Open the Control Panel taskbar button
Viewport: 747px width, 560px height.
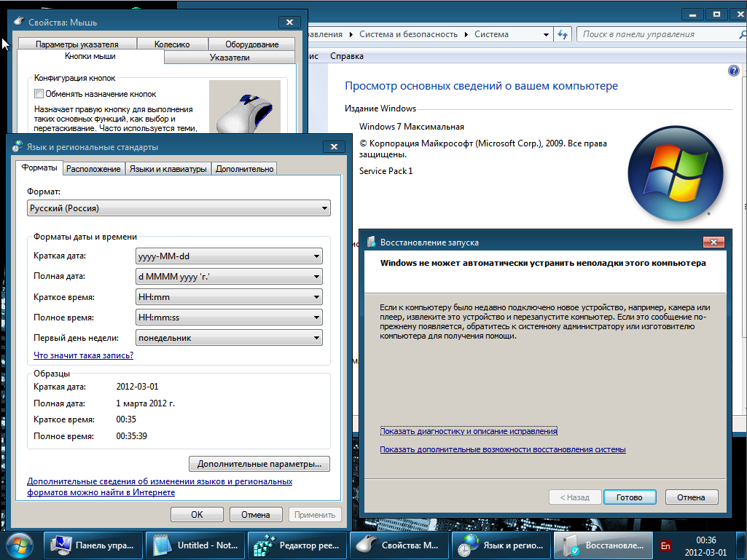coord(92,545)
